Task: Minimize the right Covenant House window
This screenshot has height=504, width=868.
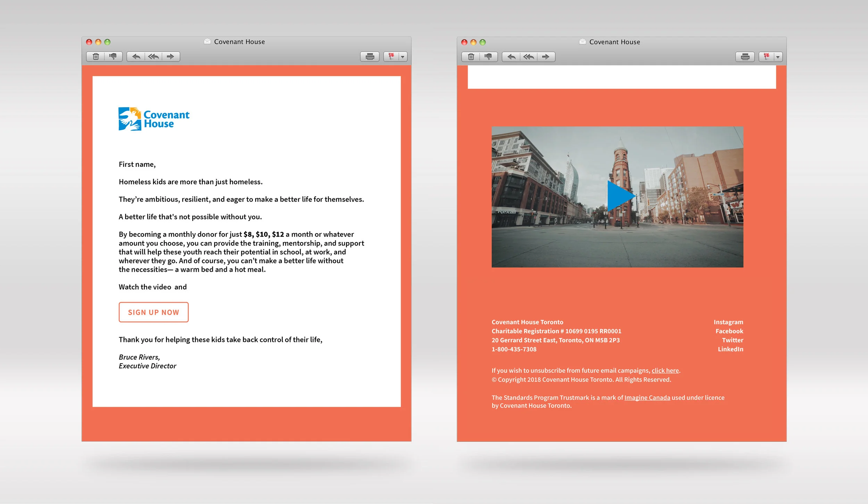Action: (x=473, y=42)
